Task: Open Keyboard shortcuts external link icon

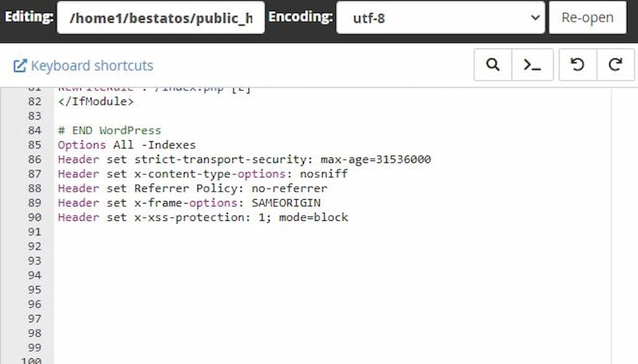Action: point(20,66)
